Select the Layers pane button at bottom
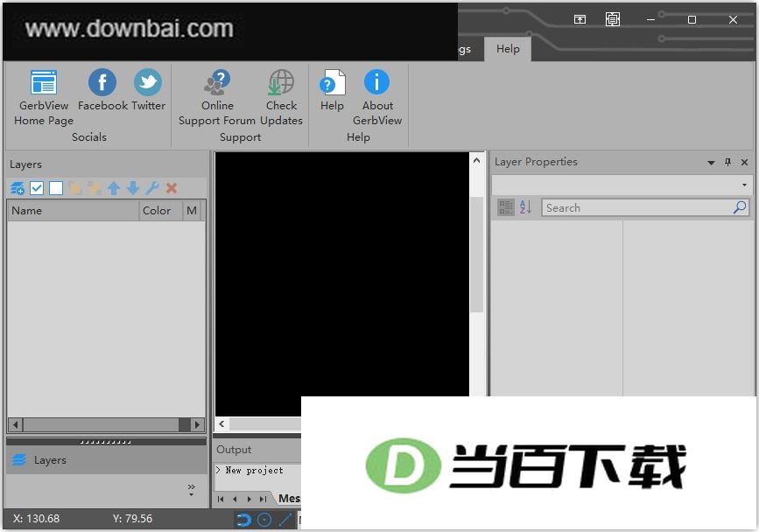This screenshot has width=759, height=532. 106,460
